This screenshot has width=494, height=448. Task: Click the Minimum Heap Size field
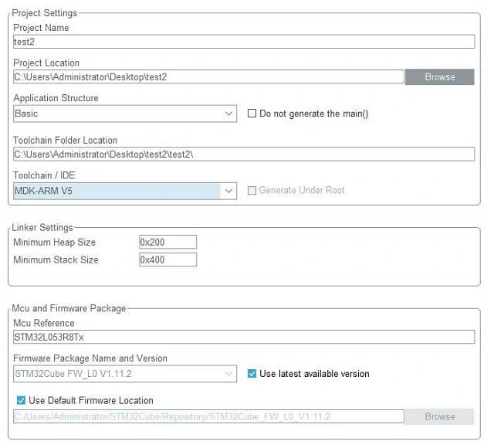[168, 242]
